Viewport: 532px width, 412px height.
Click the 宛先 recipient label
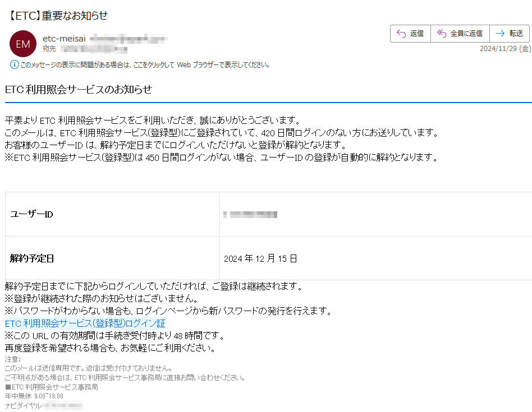pos(49,49)
